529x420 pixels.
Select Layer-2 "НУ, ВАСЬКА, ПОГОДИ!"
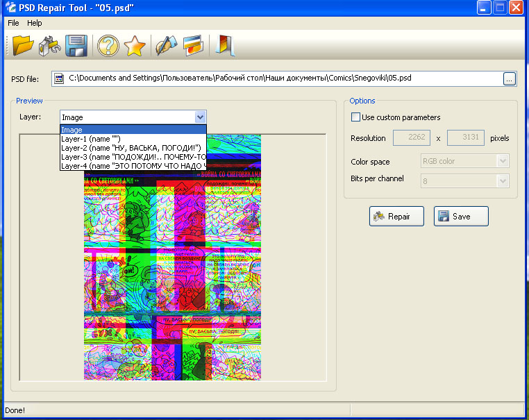[133, 148]
